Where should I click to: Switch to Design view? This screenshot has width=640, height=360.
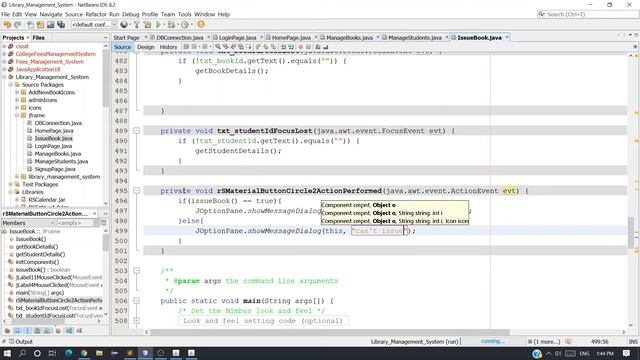pyautogui.click(x=146, y=47)
